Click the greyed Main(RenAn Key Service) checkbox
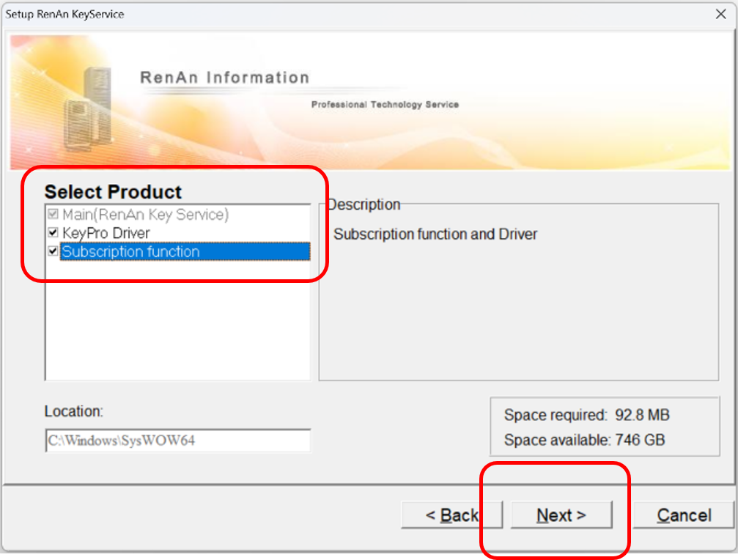The image size is (738, 560). click(53, 214)
